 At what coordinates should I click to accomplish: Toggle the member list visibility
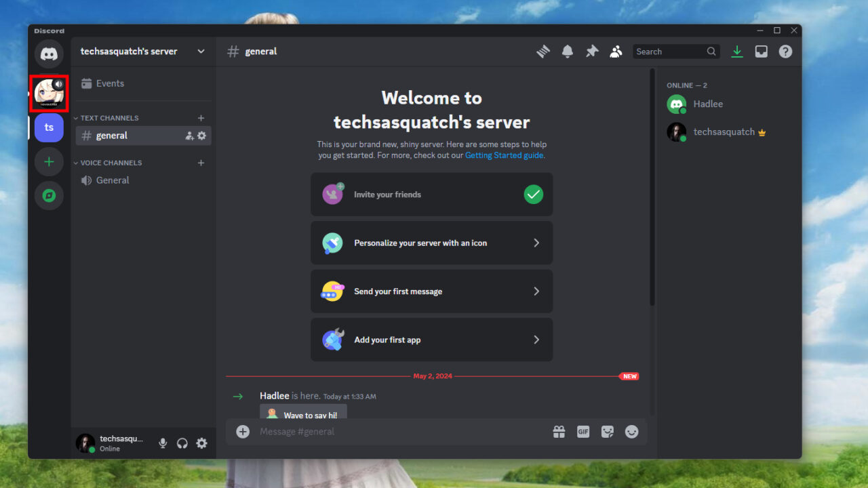tap(616, 51)
